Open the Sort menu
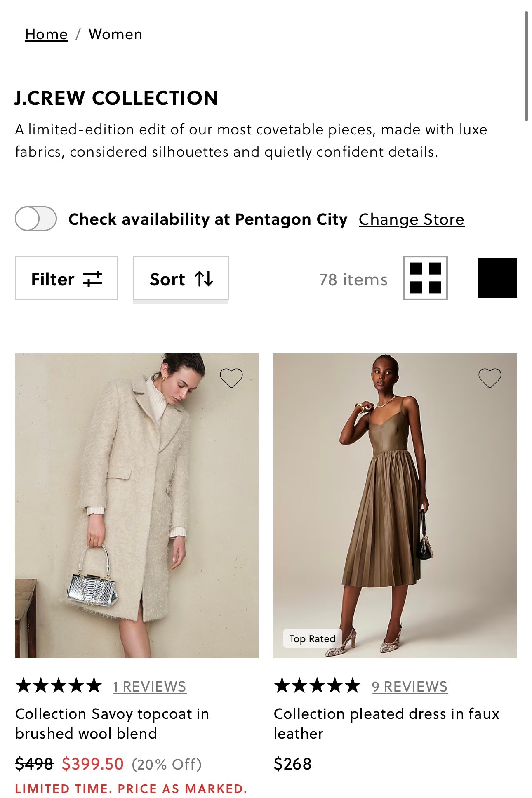The width and height of the screenshot is (532, 798). (181, 278)
